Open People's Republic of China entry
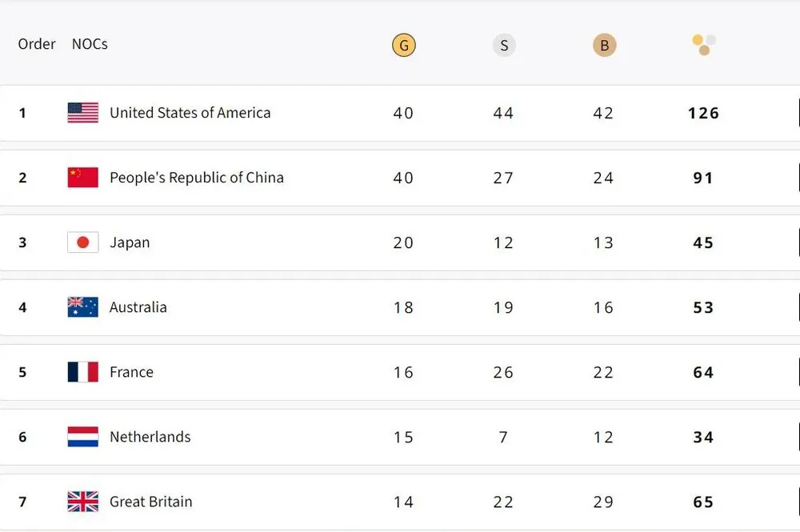This screenshot has width=800, height=532. click(x=196, y=178)
